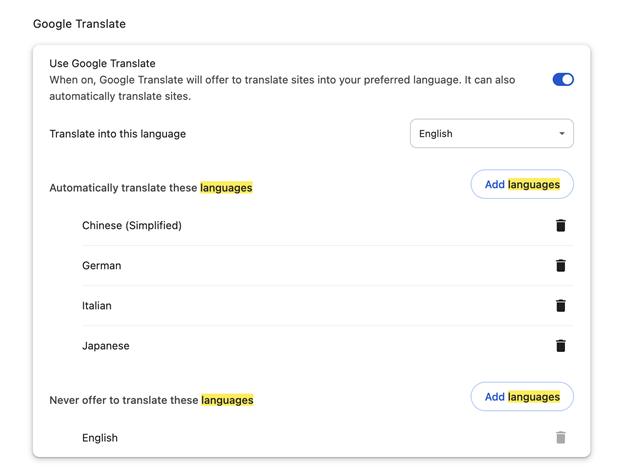624x473 pixels.
Task: Delete Chinese (Simplified) from auto-translate list
Action: 560,226
